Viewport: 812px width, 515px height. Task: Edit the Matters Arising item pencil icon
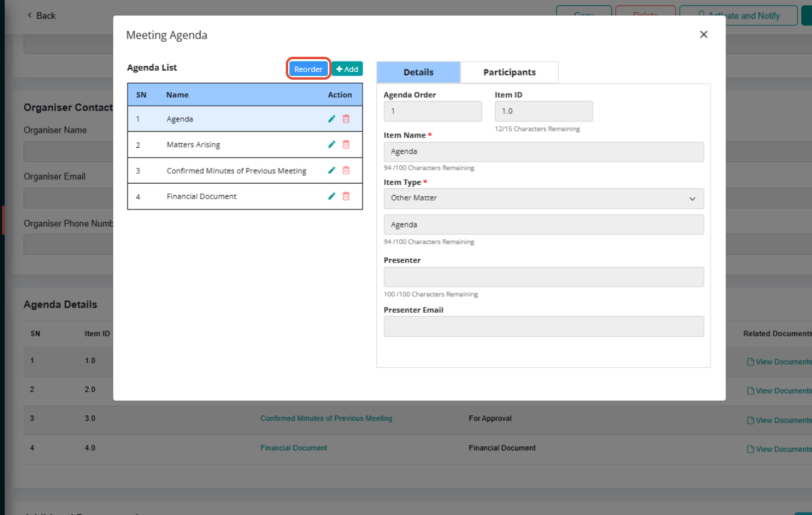[332, 144]
